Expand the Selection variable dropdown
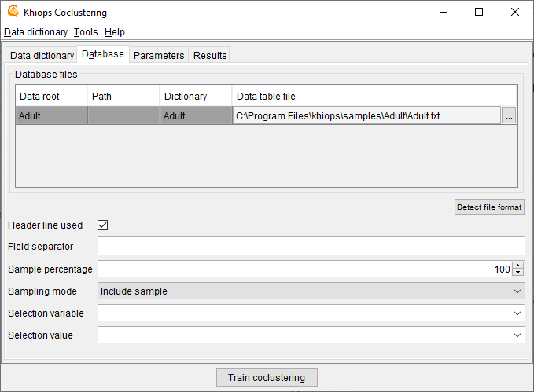 point(311,313)
